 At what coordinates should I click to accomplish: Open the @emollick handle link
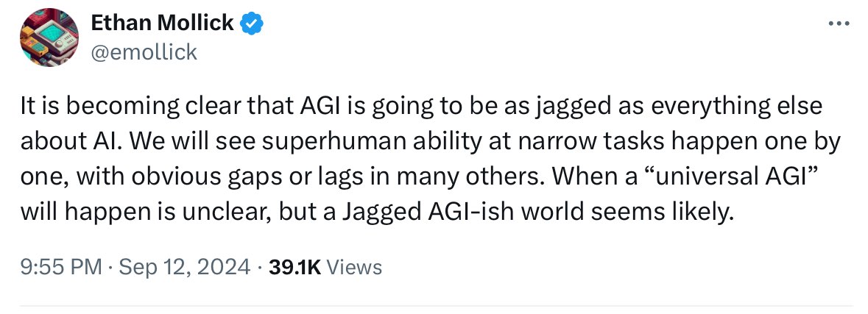pos(144,51)
